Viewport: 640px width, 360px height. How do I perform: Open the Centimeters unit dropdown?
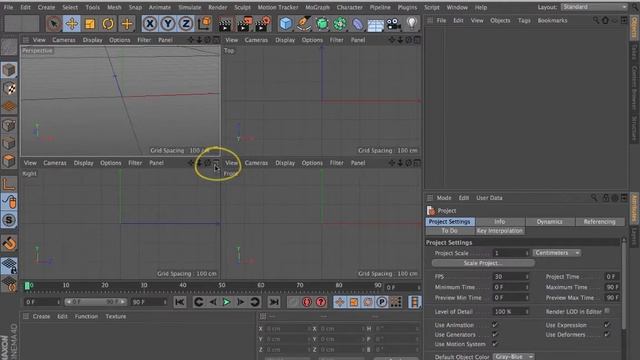(x=556, y=253)
